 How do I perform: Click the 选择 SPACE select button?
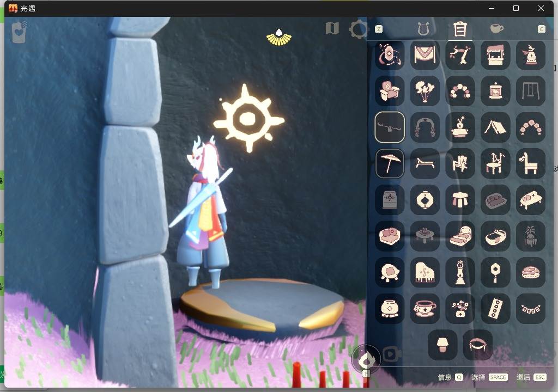(489, 377)
